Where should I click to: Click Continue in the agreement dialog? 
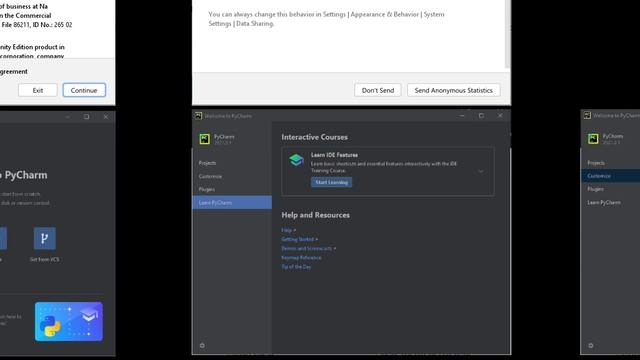[84, 90]
